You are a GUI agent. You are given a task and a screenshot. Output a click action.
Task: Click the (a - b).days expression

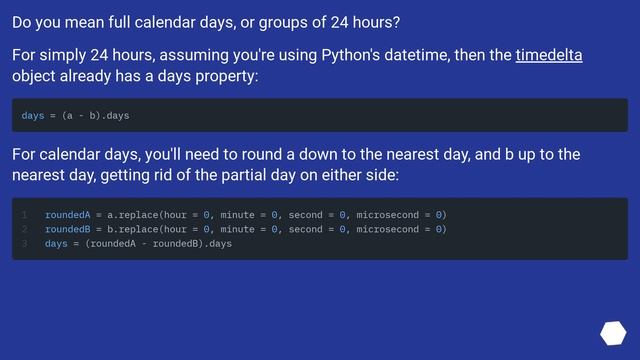(96, 116)
